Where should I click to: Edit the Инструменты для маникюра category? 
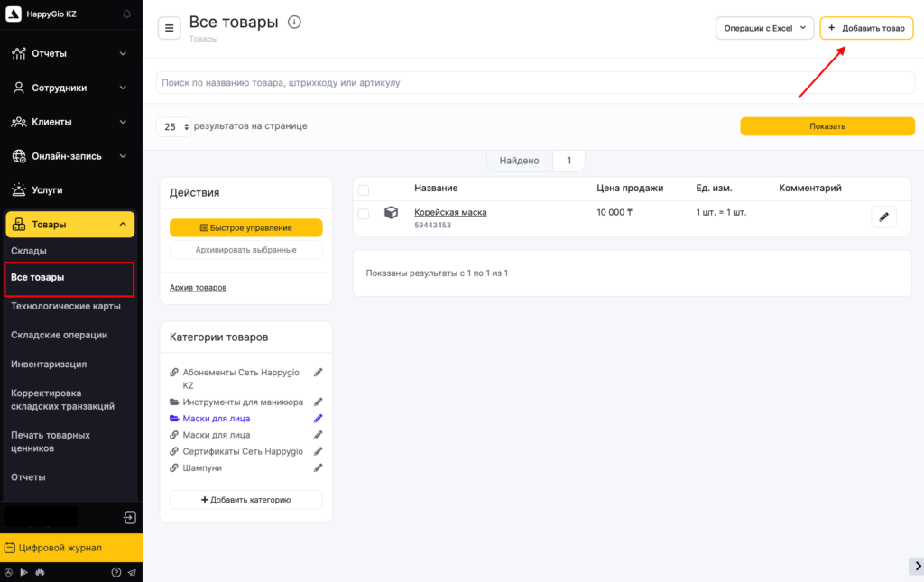click(x=318, y=402)
